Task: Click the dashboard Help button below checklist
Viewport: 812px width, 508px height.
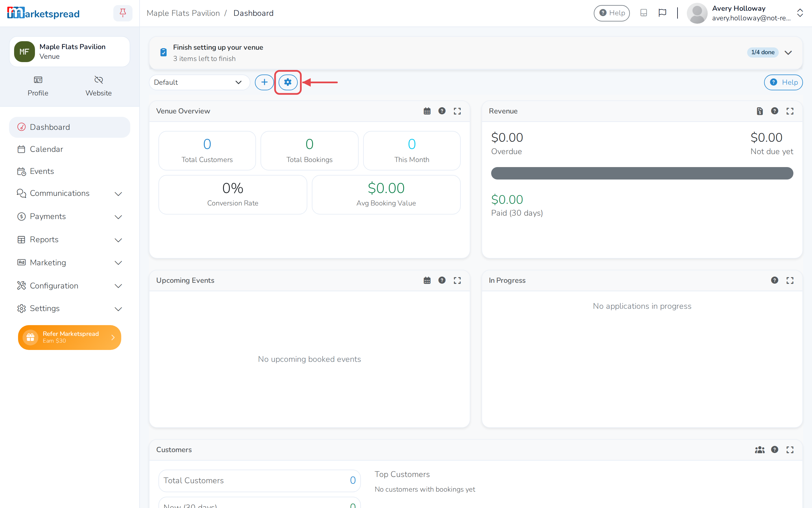Action: [784, 82]
